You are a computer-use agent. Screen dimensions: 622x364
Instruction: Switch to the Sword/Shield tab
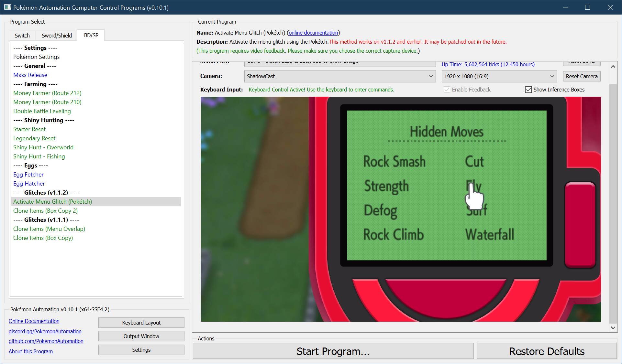tap(57, 36)
